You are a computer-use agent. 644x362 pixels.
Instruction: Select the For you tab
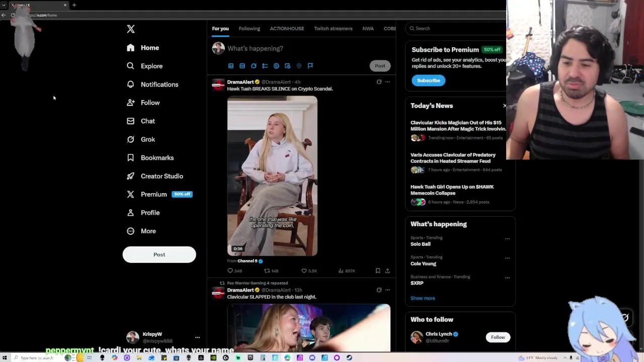coord(220,29)
